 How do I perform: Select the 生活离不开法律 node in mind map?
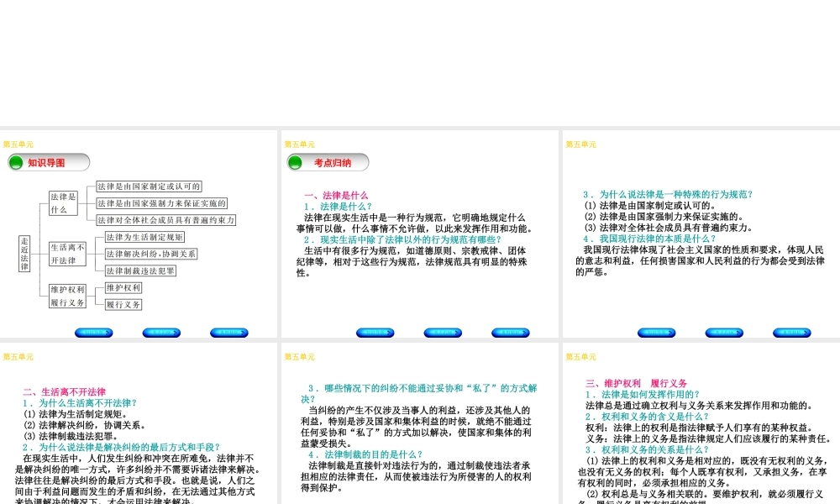pos(67,254)
